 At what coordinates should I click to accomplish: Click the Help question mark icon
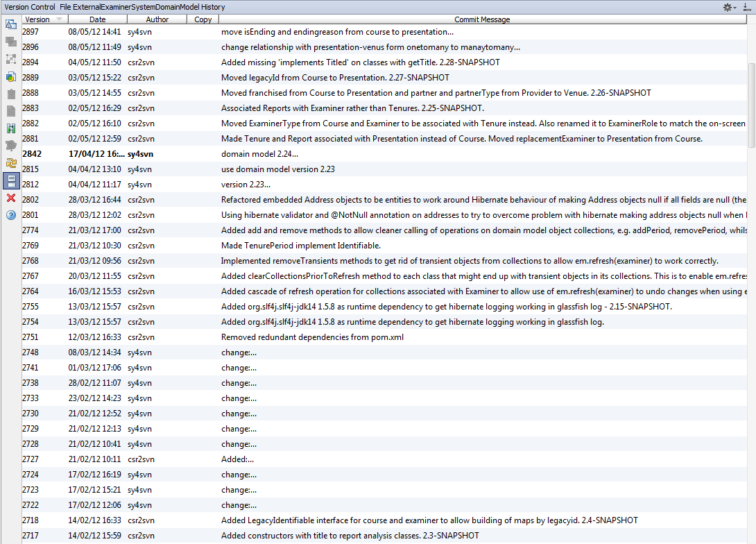[x=10, y=215]
